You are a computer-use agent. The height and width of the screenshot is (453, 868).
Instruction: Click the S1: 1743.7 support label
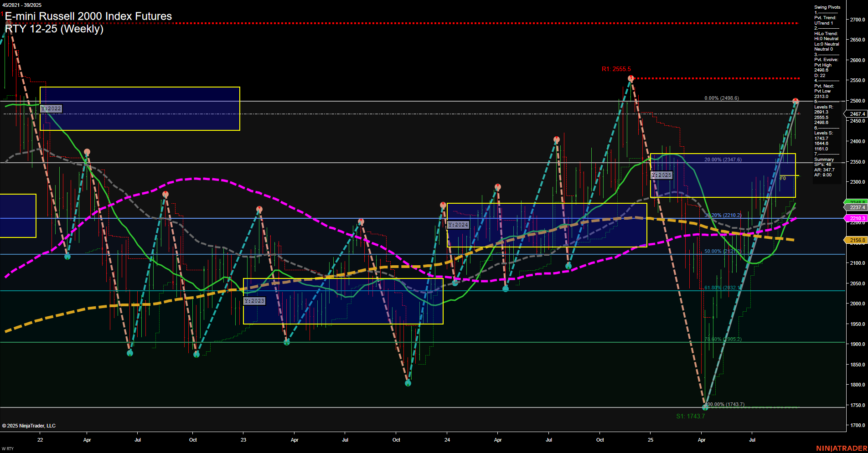691,416
